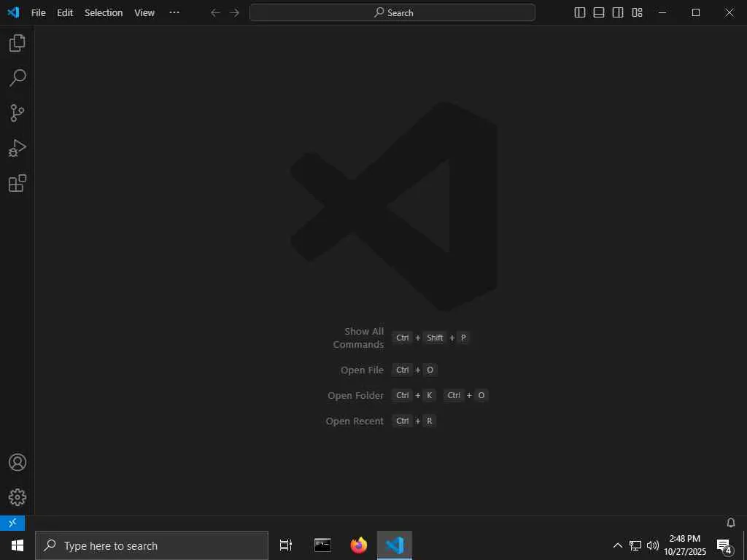Click the VS Code taskbar icon
The height and width of the screenshot is (560, 747).
[395, 545]
